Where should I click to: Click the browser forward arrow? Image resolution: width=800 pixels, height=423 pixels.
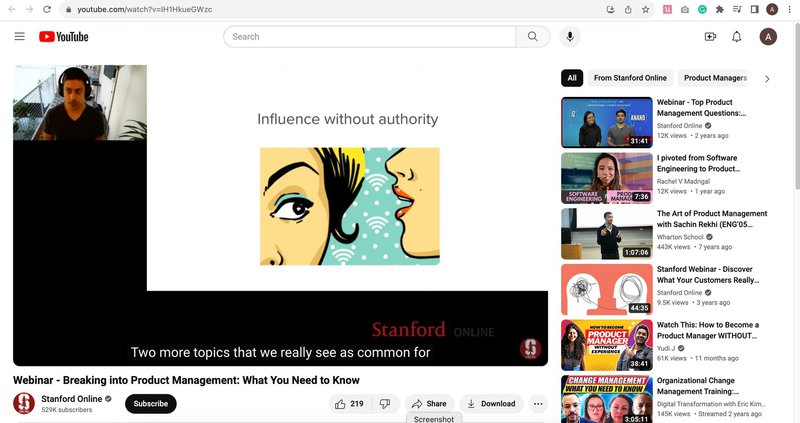click(29, 9)
